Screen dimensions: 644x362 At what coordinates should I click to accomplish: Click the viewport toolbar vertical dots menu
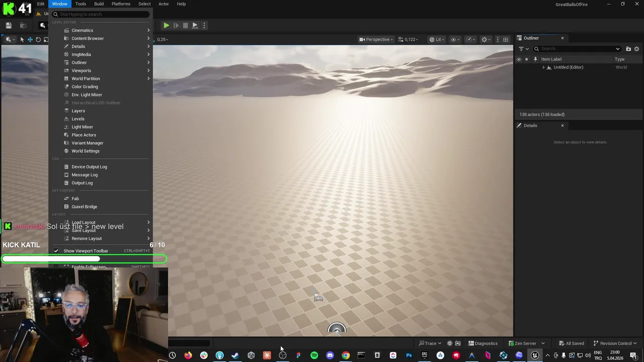click(498, 39)
